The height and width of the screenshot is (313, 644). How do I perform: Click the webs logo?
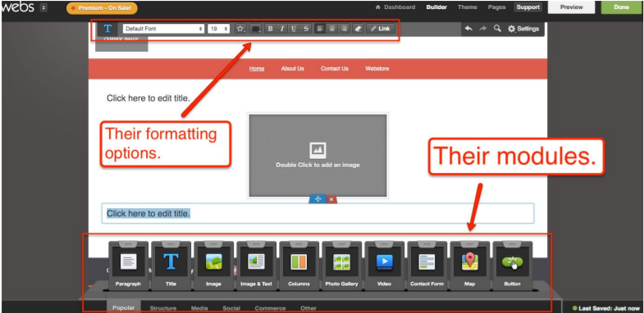(17, 7)
